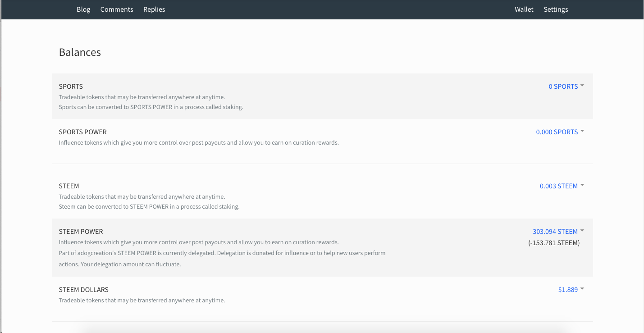Expand the caret next to 303.094 STEEM
Viewport: 644px width, 333px height.
coord(582,231)
